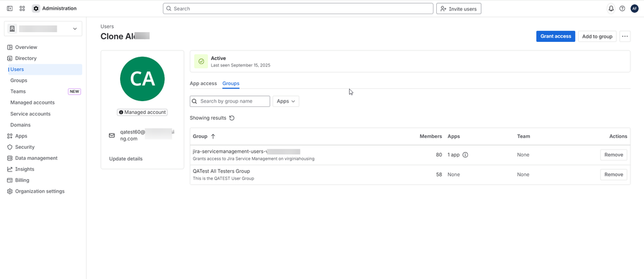Open Security in the sidebar

pyautogui.click(x=25, y=147)
